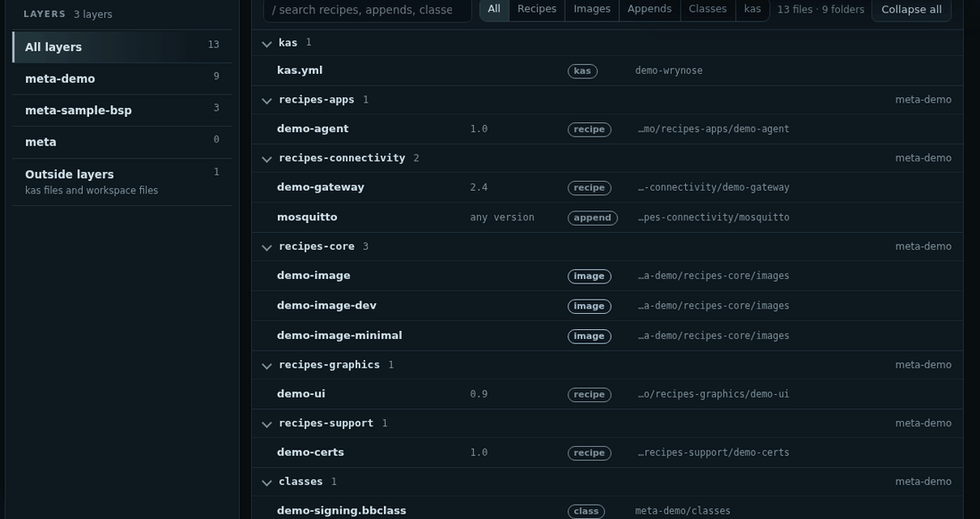Click the LAYERS panel heading
980x519 pixels.
(45, 14)
